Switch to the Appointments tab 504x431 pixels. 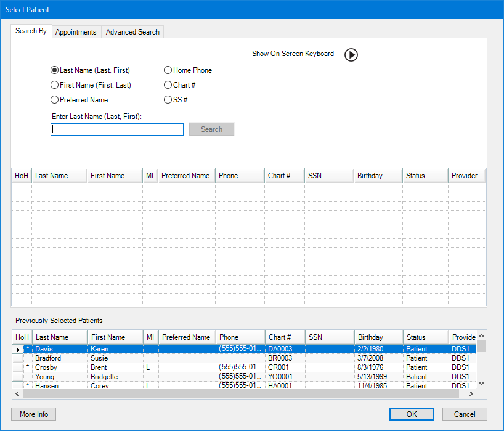(x=76, y=32)
